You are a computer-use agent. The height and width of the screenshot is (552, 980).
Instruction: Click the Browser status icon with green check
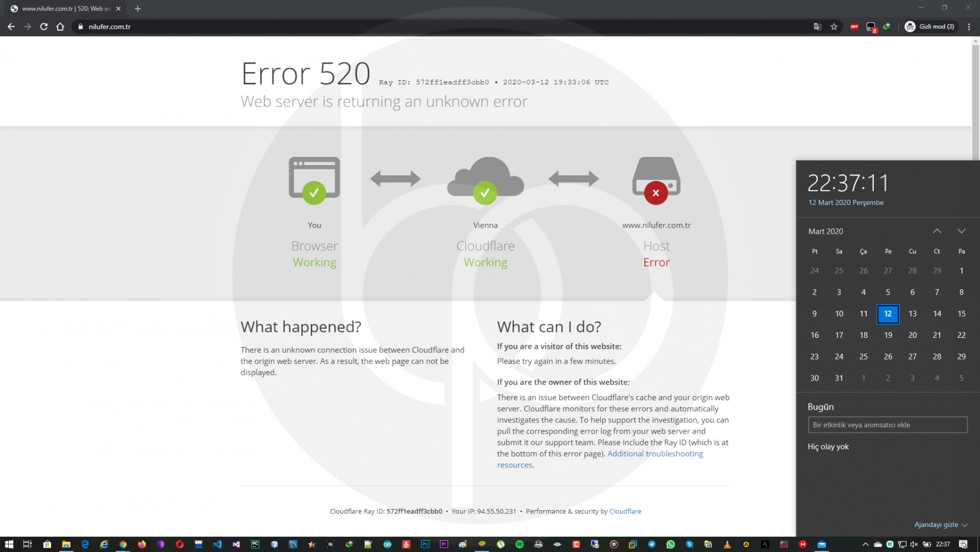pyautogui.click(x=314, y=180)
